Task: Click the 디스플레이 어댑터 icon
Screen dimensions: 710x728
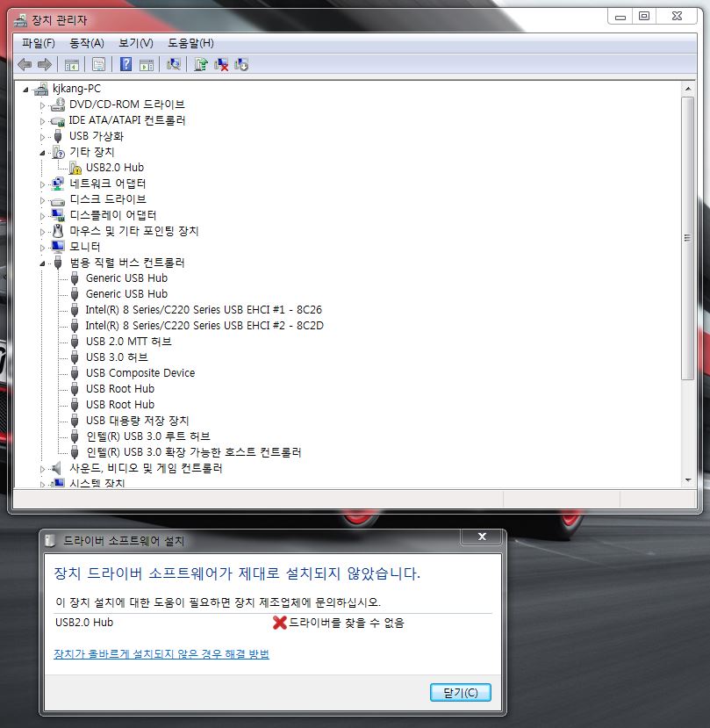Action: click(58, 215)
